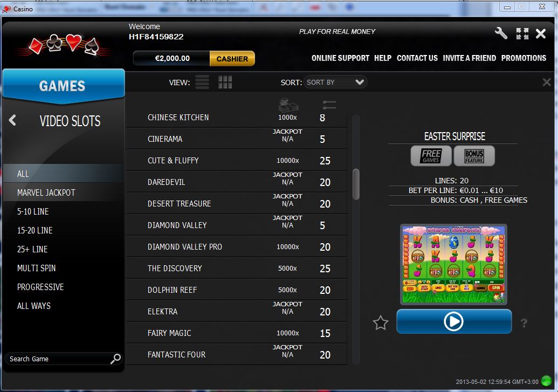Select Cute & Fluffy game

tap(237, 160)
